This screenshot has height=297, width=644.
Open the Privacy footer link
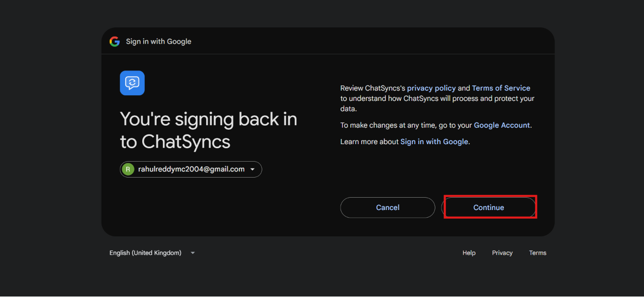click(x=502, y=253)
